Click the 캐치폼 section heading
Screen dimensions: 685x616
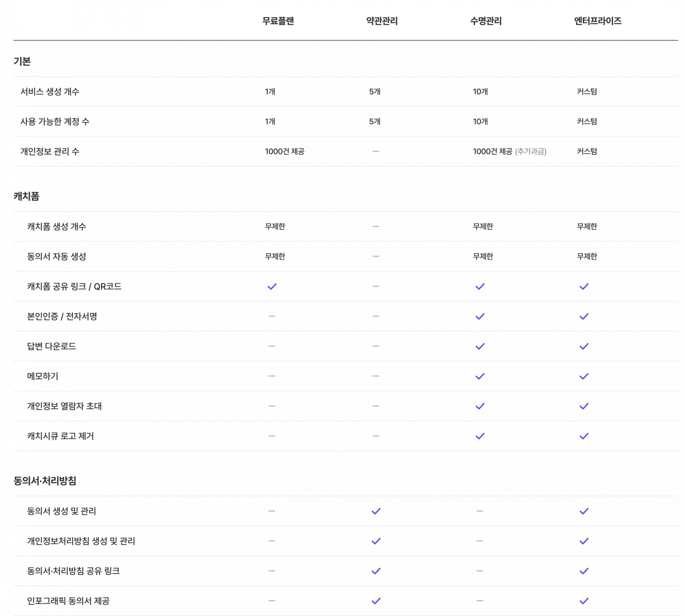pyautogui.click(x=27, y=196)
